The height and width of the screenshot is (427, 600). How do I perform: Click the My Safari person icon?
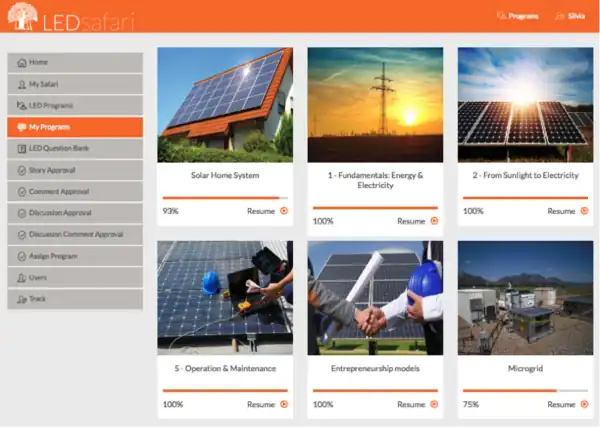point(22,84)
